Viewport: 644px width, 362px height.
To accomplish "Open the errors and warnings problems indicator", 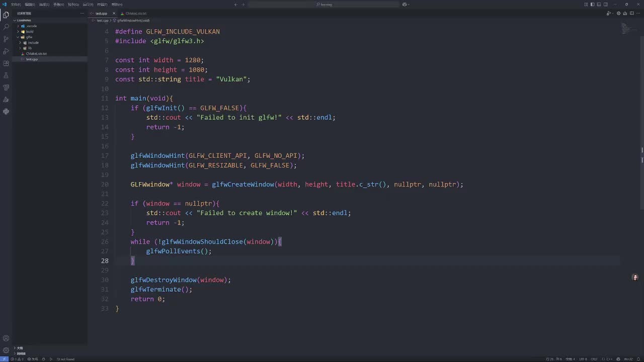I will 17,359.
